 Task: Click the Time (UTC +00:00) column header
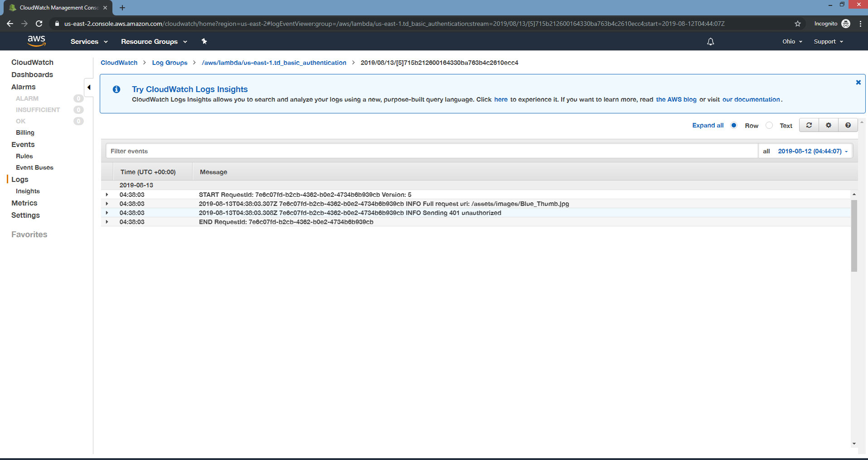tap(148, 172)
